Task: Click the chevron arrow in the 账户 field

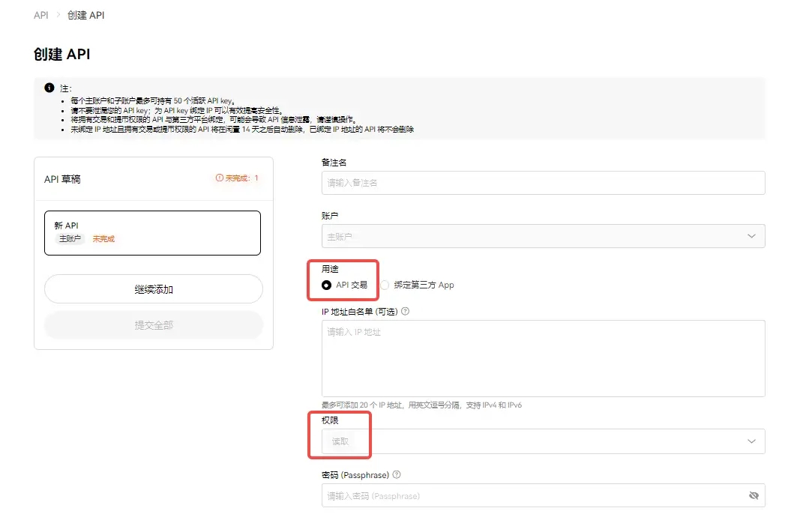Action: pyautogui.click(x=751, y=236)
